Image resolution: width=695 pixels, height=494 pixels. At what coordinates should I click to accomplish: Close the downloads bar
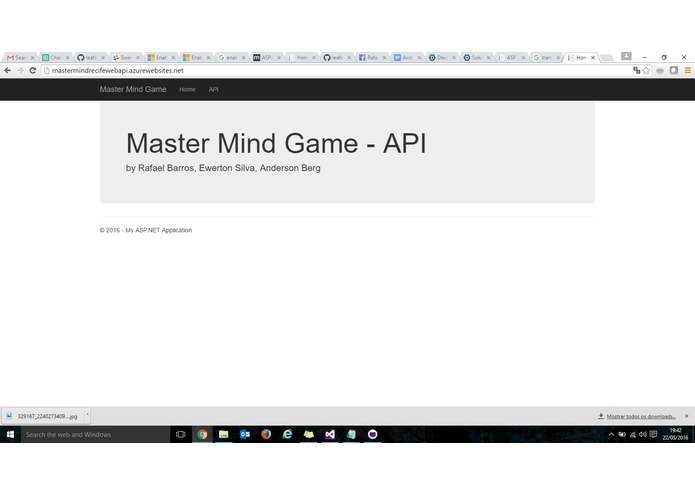687,416
